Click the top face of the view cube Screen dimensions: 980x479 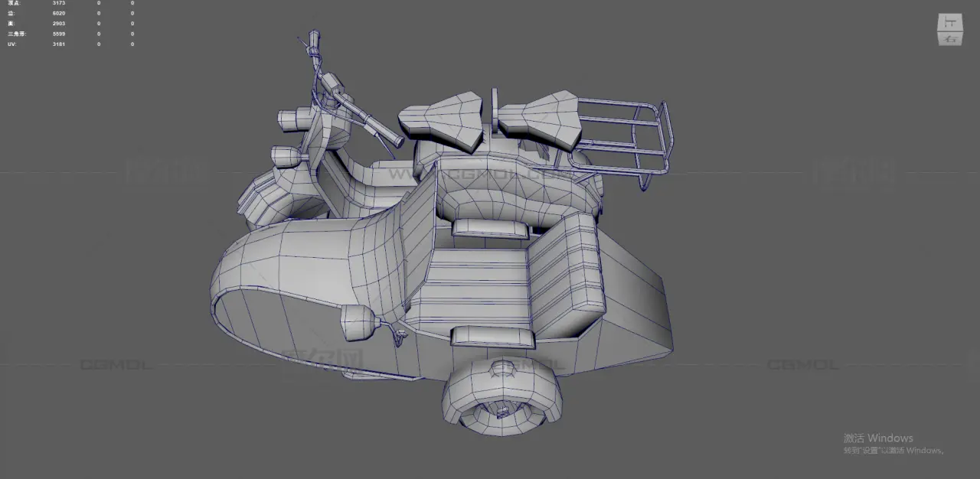pyautogui.click(x=950, y=21)
